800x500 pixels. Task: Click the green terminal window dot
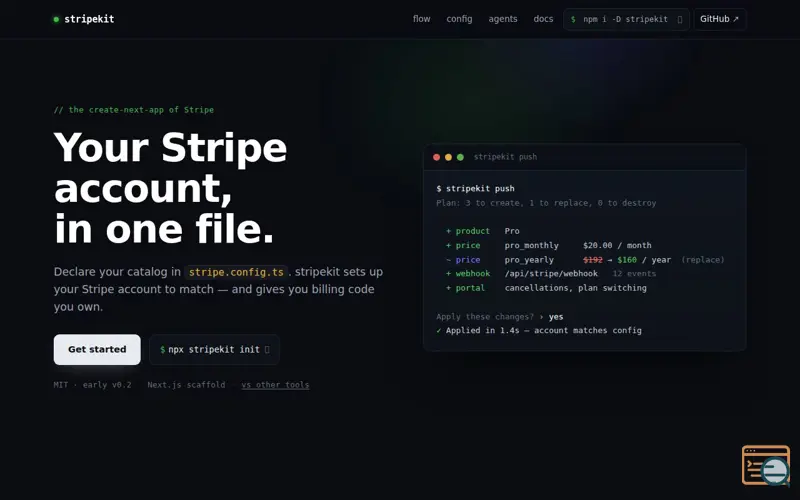460,157
